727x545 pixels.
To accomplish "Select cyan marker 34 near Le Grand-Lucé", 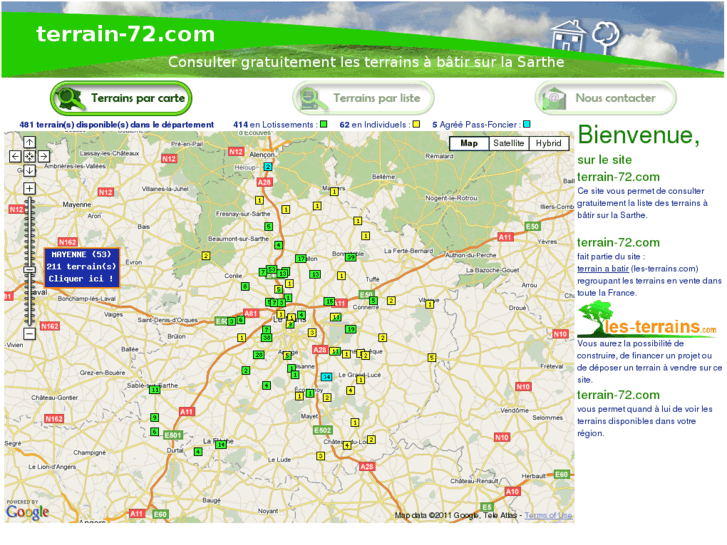I will pos(326,377).
